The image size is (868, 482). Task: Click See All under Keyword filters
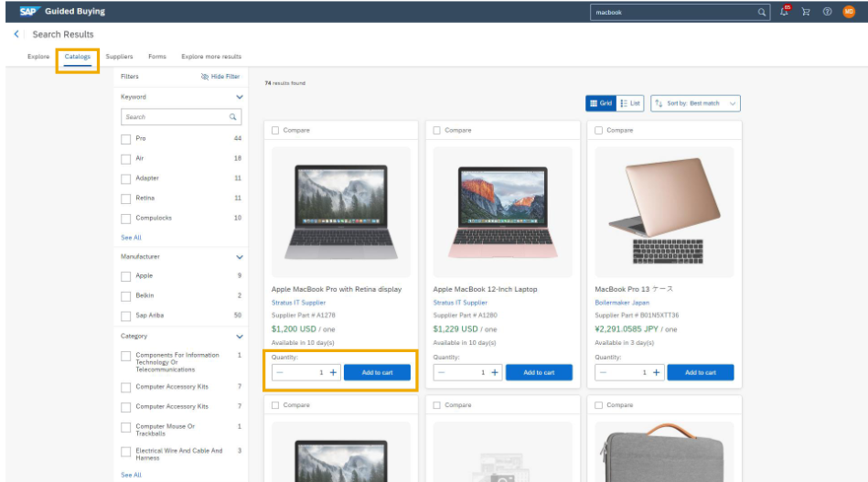[x=131, y=238]
